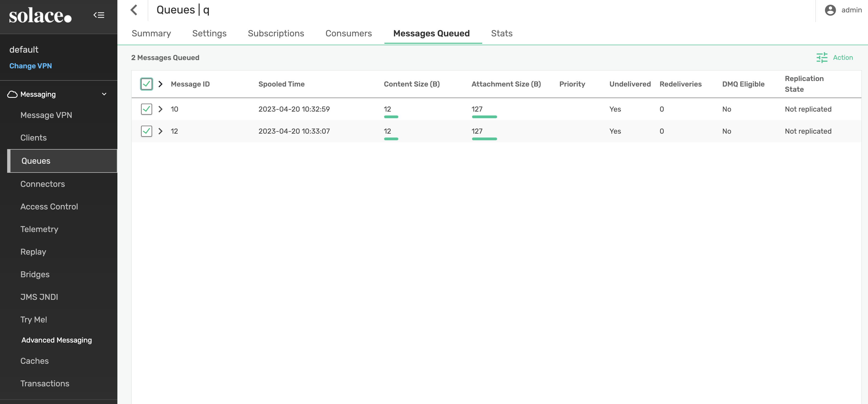Click the Change VPN link
The width and height of the screenshot is (868, 404).
[30, 66]
